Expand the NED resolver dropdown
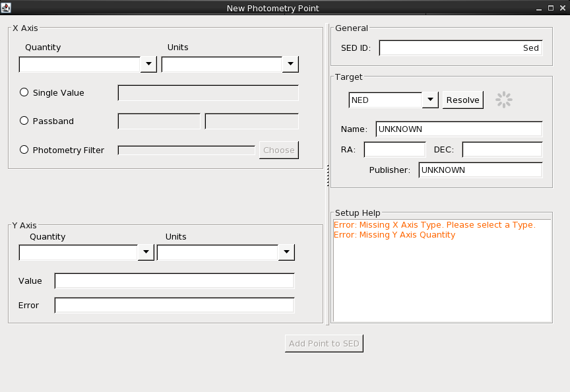This screenshot has width=570, height=392. click(x=430, y=100)
